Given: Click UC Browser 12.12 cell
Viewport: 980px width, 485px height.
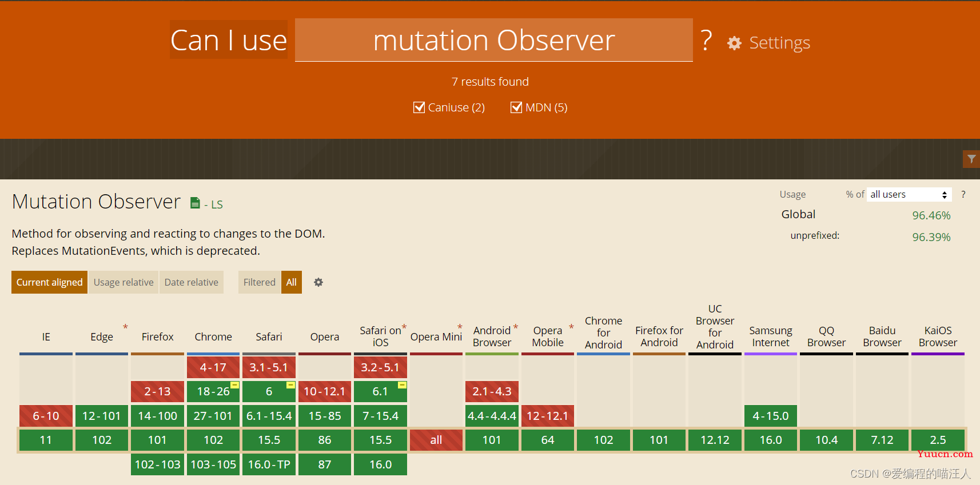Looking at the screenshot, I should (x=715, y=440).
